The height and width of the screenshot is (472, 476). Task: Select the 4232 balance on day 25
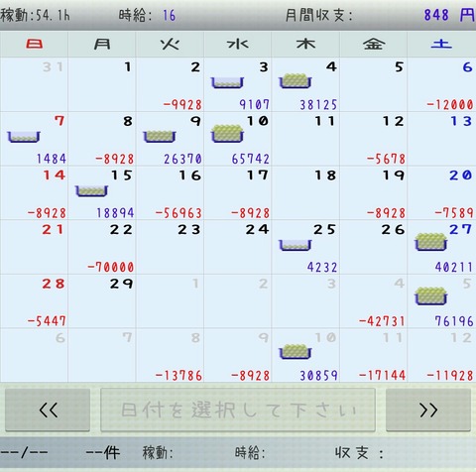(x=322, y=267)
